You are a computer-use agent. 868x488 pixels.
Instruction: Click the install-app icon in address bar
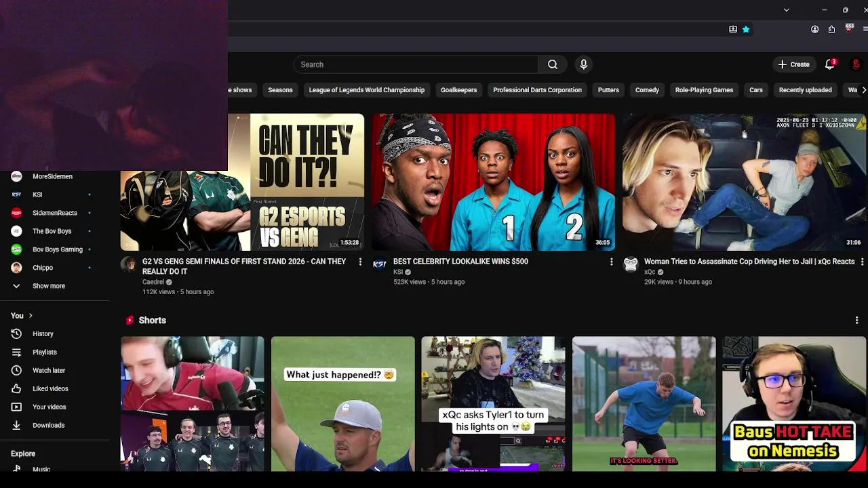pyautogui.click(x=733, y=29)
